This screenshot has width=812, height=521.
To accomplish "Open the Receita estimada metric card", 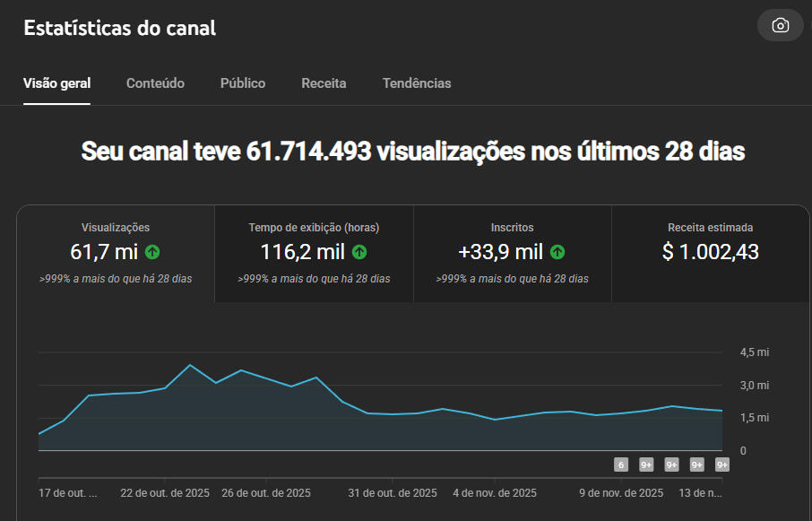I will click(711, 254).
